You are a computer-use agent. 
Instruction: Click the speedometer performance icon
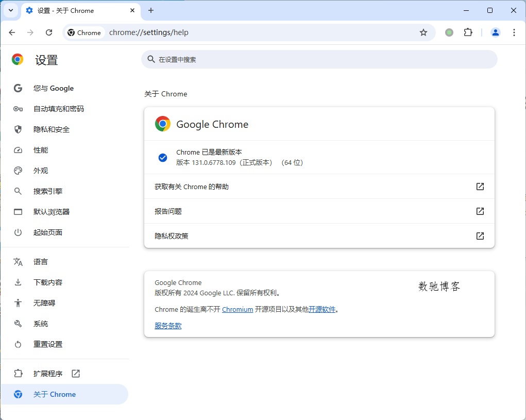coord(18,150)
